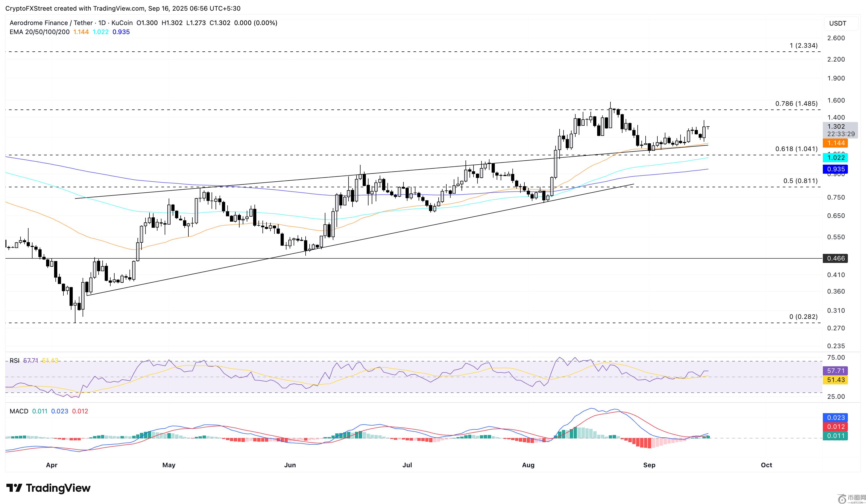866x504 pixels.
Task: Click the 0.618 (1.041) Fibonacci level label
Action: [796, 149]
